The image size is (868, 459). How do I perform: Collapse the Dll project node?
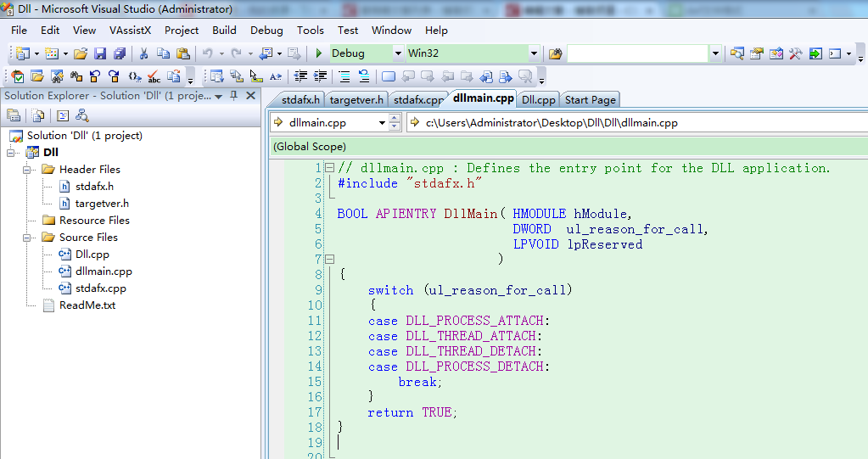[x=10, y=152]
